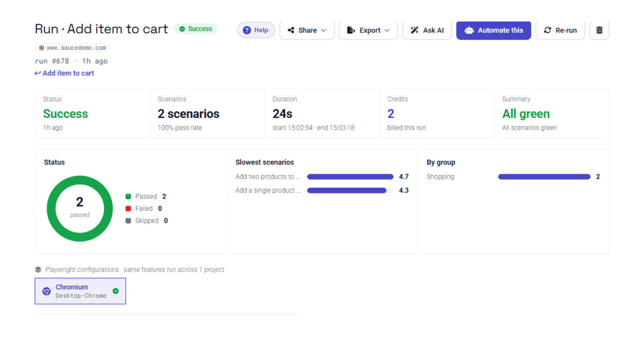The height and width of the screenshot is (337, 644).
Task: Click the Help question mark icon
Action: pyautogui.click(x=247, y=30)
